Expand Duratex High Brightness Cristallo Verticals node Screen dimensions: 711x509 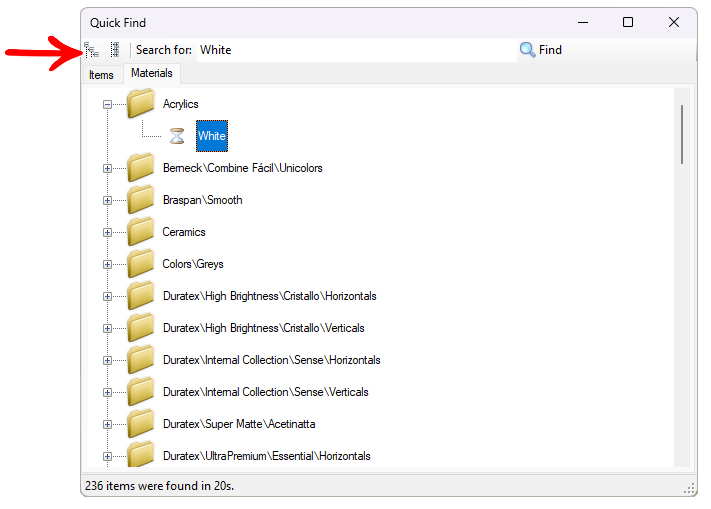click(x=107, y=329)
